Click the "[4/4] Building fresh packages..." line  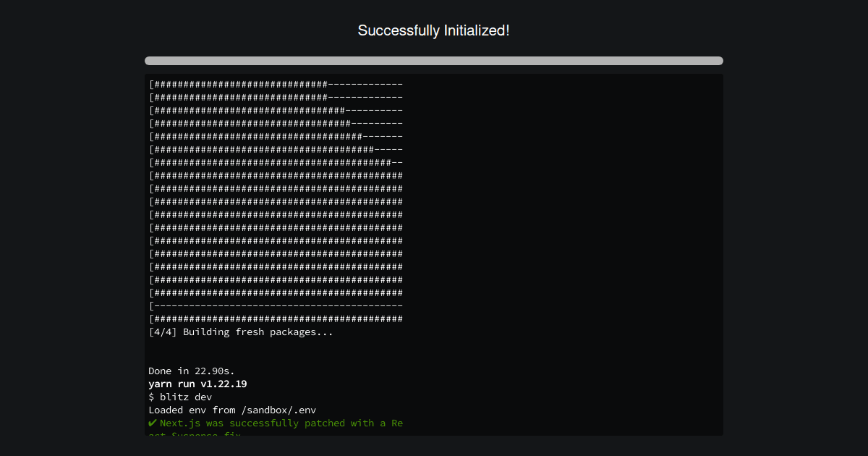tap(241, 332)
